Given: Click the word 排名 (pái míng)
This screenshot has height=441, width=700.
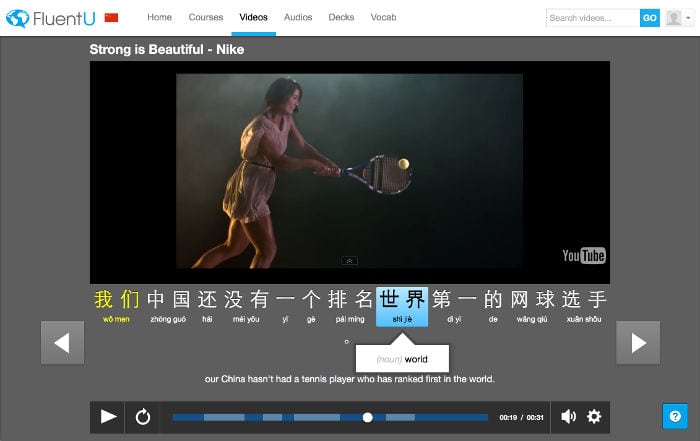Looking at the screenshot, I should tap(350, 306).
